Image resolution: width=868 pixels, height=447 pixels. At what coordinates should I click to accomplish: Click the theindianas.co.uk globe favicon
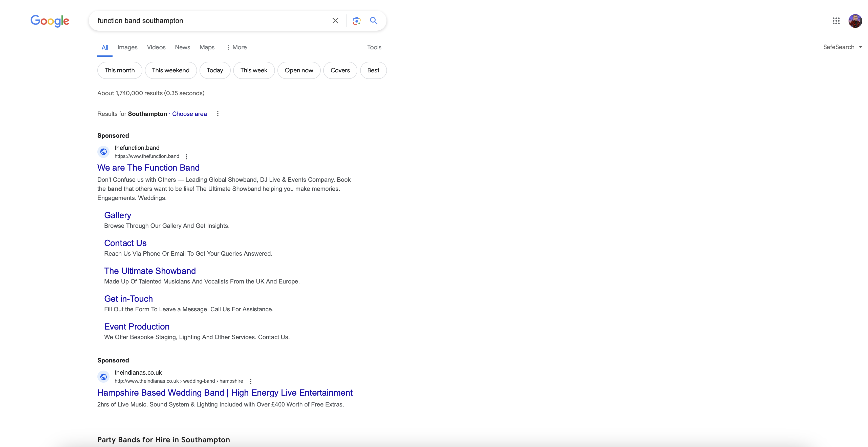103,377
